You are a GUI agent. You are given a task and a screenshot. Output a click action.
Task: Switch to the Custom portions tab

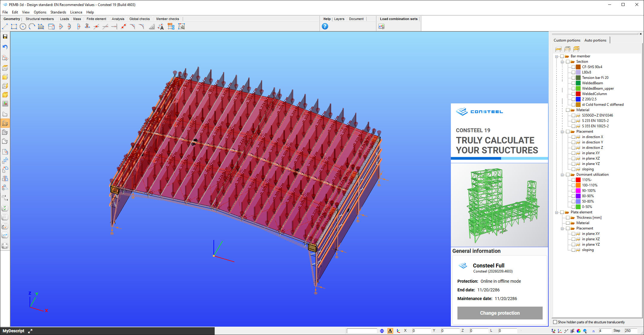click(x=567, y=40)
